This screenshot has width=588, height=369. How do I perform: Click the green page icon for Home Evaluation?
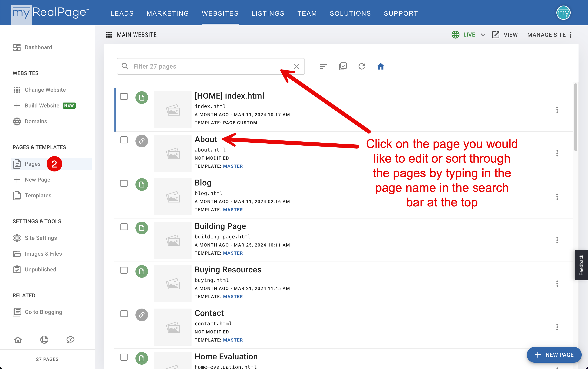(x=142, y=358)
